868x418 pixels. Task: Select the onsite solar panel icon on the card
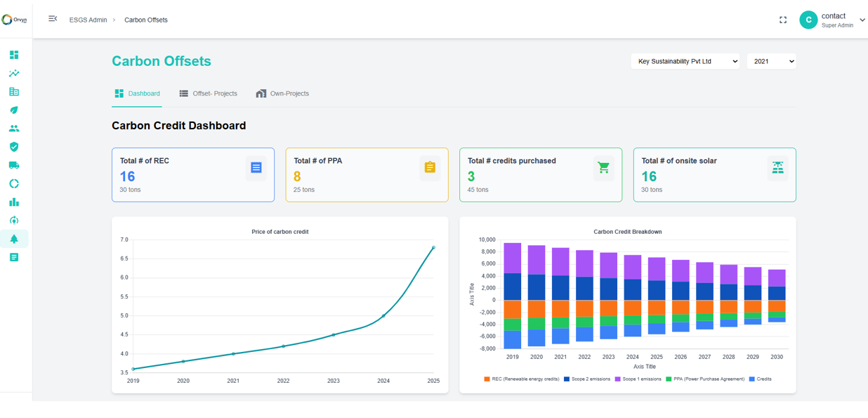pyautogui.click(x=777, y=167)
